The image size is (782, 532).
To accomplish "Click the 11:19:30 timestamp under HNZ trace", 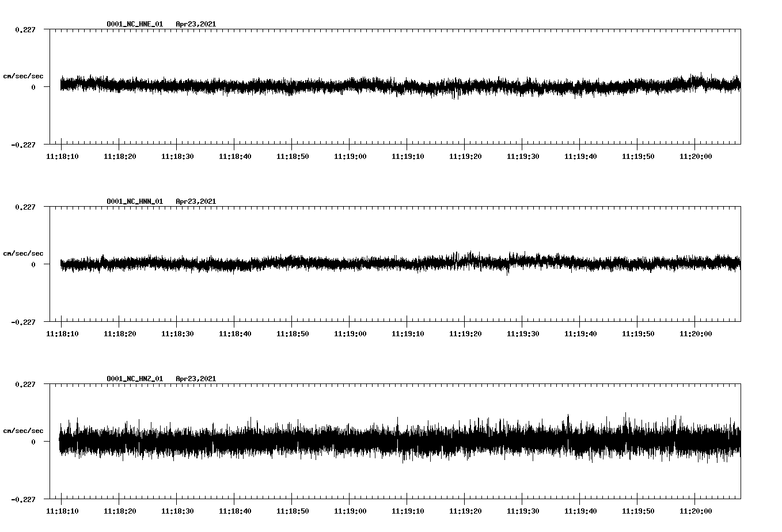I will 524,510.
